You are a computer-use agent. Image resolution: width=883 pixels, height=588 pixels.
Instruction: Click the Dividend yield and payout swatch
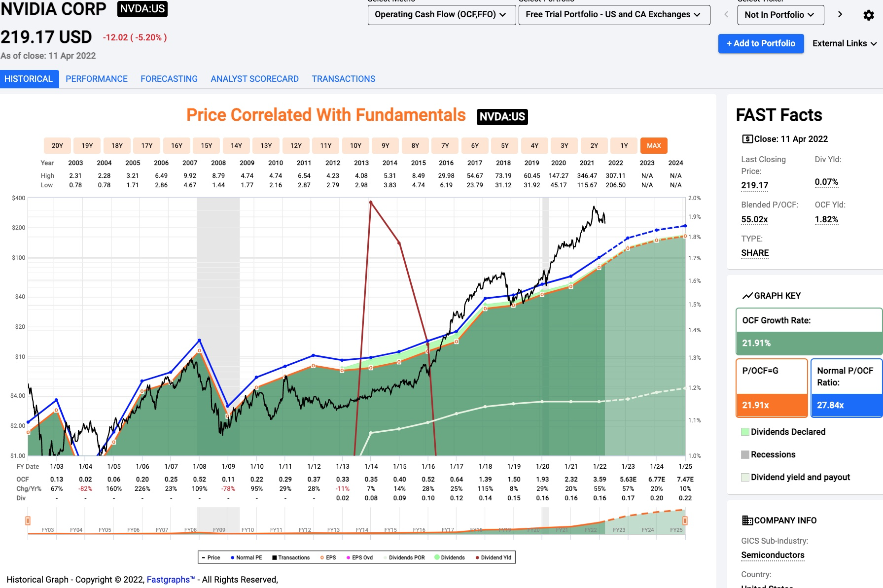point(745,477)
